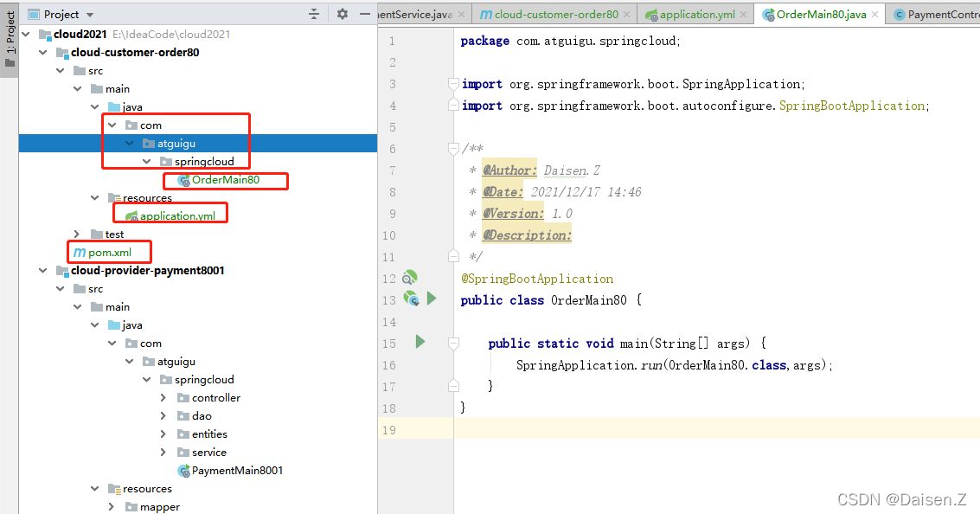Close the OrderMain80.java tab
Screen dimensions: 980x514
[x=875, y=15]
